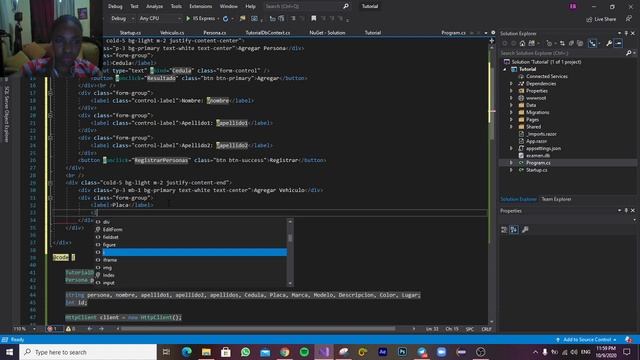Viewport: 640px width, 360px height.
Task: Select the _Imports.razor file
Action: coord(541,134)
